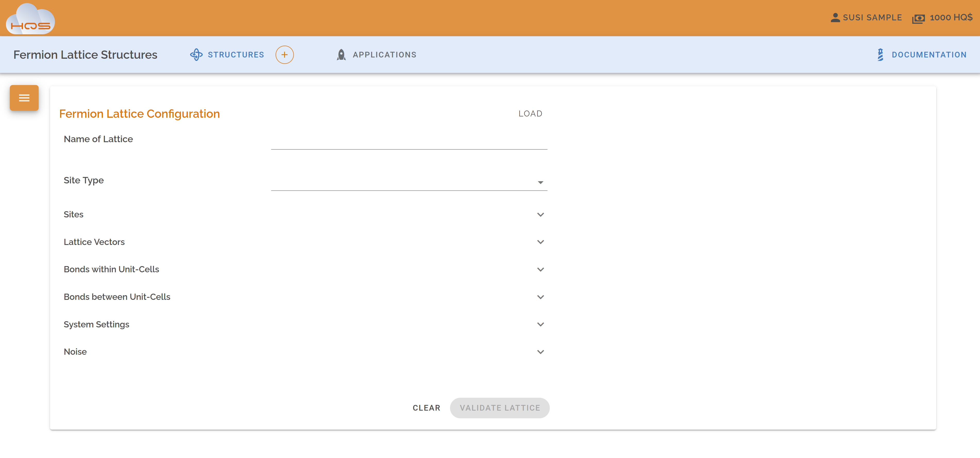Click the HQS cloud logo
The height and width of the screenshot is (458, 980).
point(30,18)
